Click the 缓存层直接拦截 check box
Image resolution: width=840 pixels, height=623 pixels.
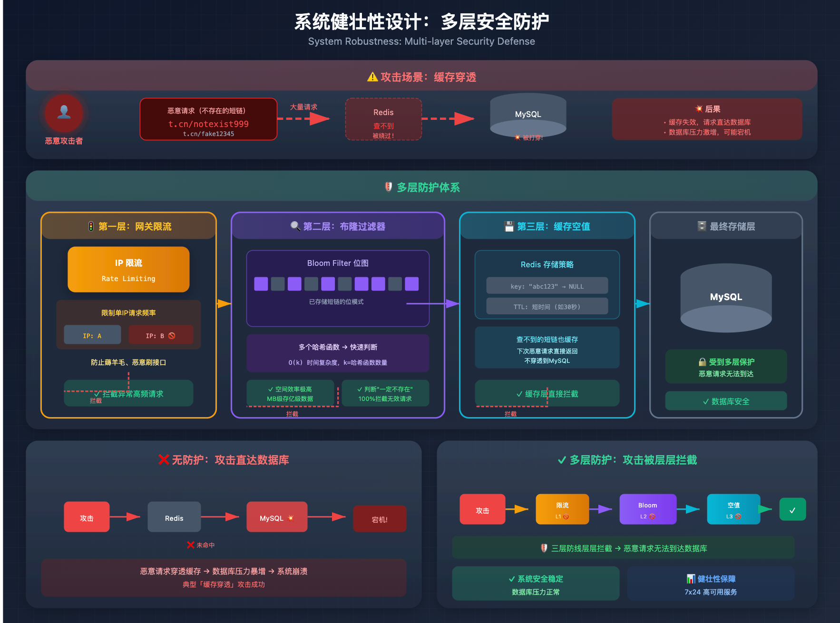point(547,394)
